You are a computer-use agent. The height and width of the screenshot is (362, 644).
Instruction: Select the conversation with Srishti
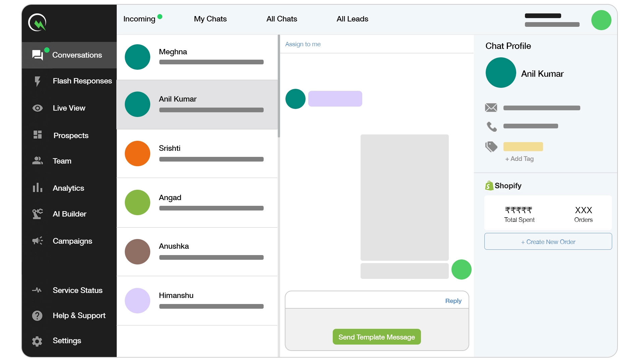[x=197, y=154]
